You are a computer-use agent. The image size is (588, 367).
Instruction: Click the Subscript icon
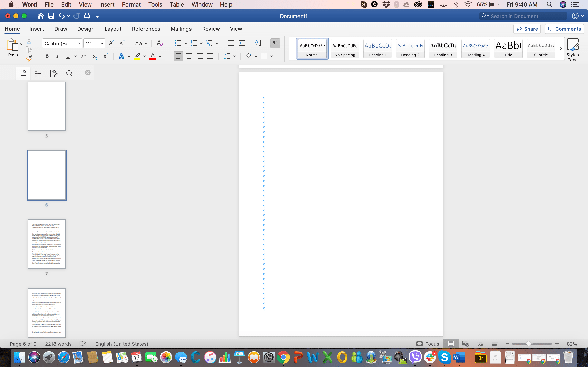click(95, 56)
